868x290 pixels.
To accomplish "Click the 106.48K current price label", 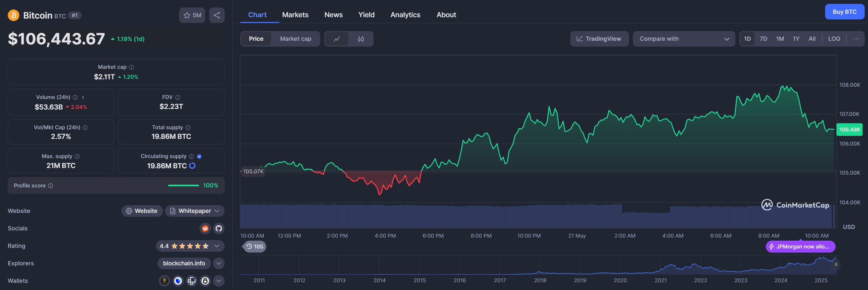I will click(x=849, y=129).
